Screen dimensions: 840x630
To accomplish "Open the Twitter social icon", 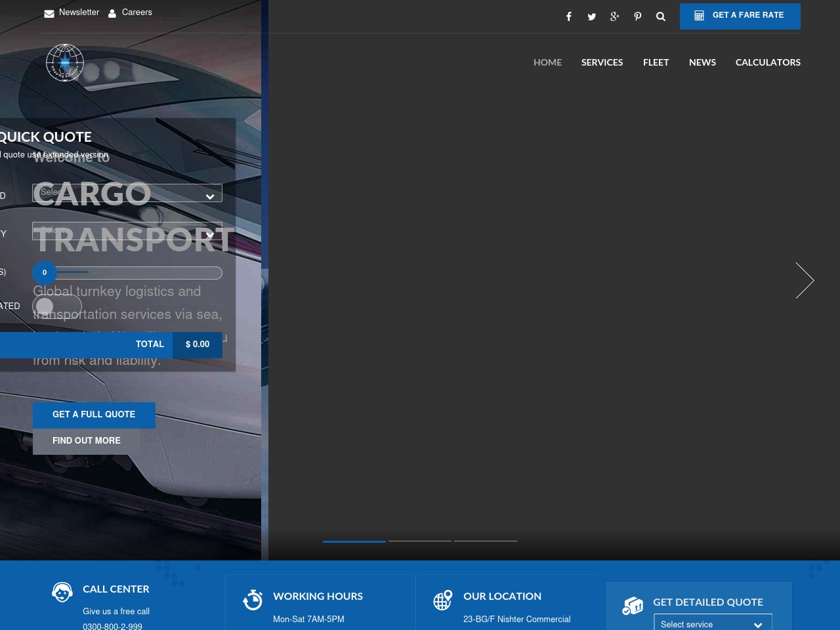I will coord(592,16).
